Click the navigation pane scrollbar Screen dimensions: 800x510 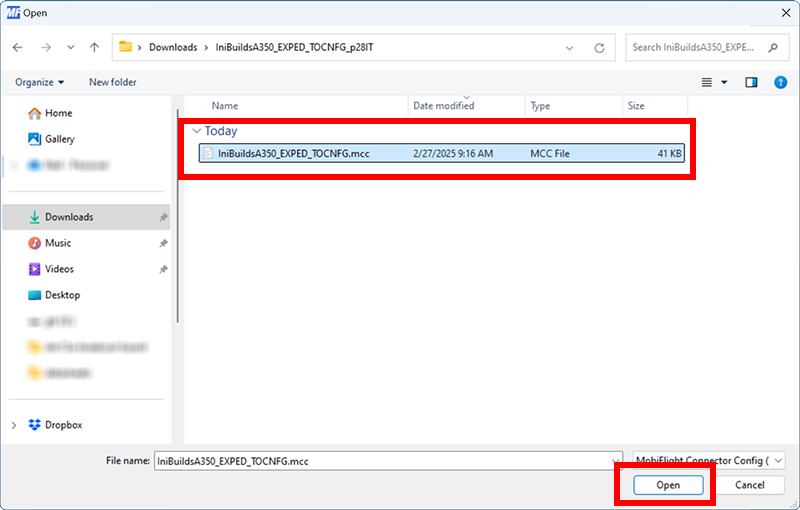click(x=178, y=216)
